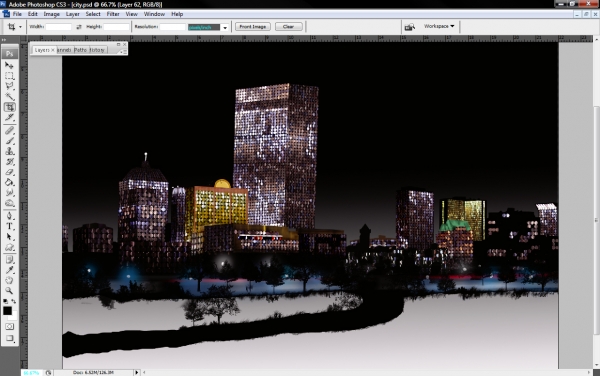This screenshot has height=376, width=600.
Task: Select the Zoom tool
Action: [x=9, y=291]
